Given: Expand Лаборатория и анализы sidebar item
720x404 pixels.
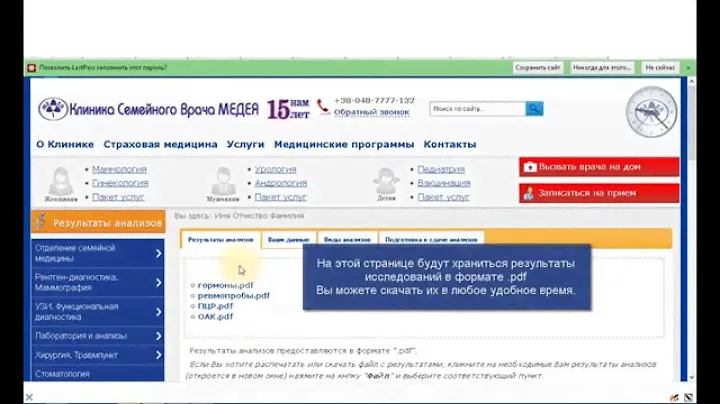Looking at the screenshot, I should click(x=158, y=336).
